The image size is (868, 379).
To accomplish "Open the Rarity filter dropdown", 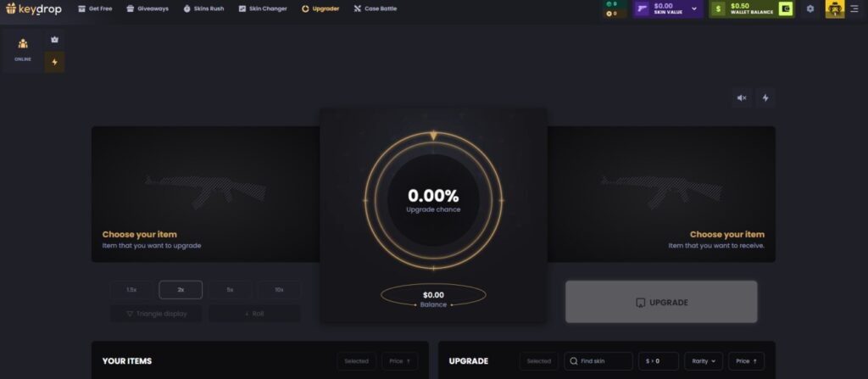I will (704, 360).
